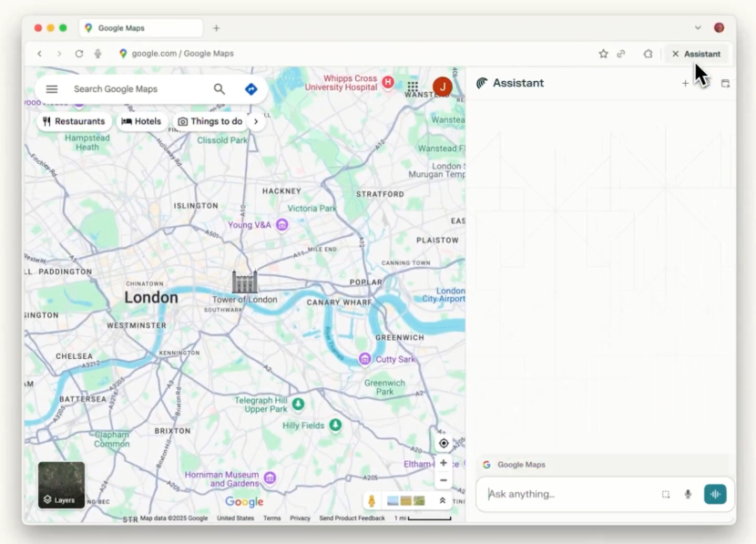
Task: Open Directions with the blue arrow icon
Action: tap(251, 89)
